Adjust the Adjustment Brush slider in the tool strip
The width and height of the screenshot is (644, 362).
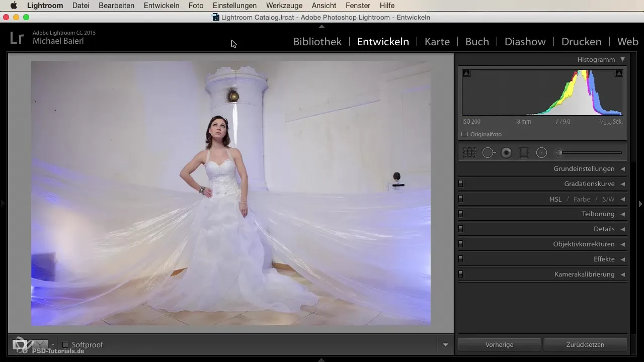pyautogui.click(x=589, y=153)
